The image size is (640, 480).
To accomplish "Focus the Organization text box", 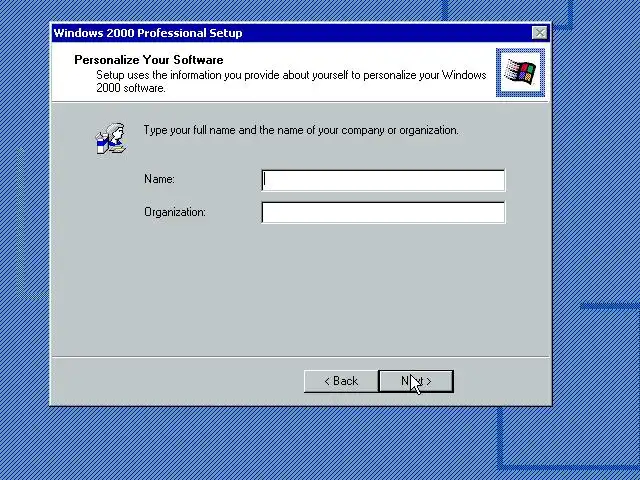I will pos(383,212).
